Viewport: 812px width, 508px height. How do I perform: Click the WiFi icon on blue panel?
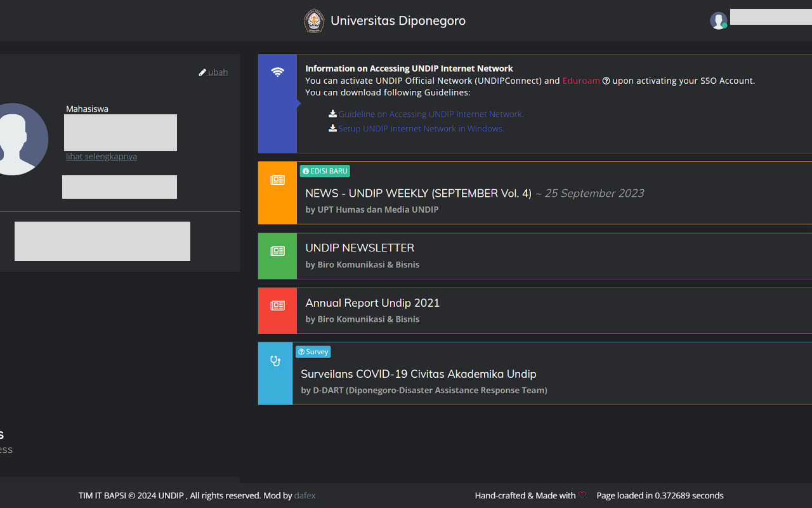(x=277, y=72)
